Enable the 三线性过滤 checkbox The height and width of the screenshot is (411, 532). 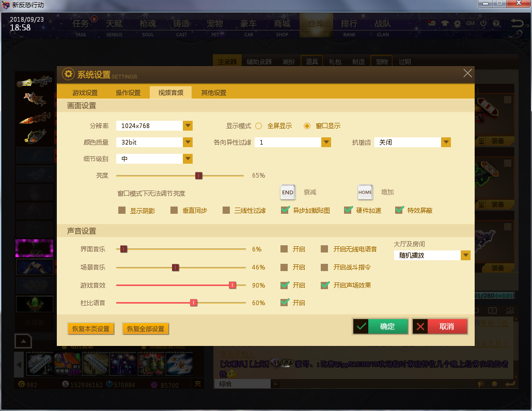tap(226, 210)
